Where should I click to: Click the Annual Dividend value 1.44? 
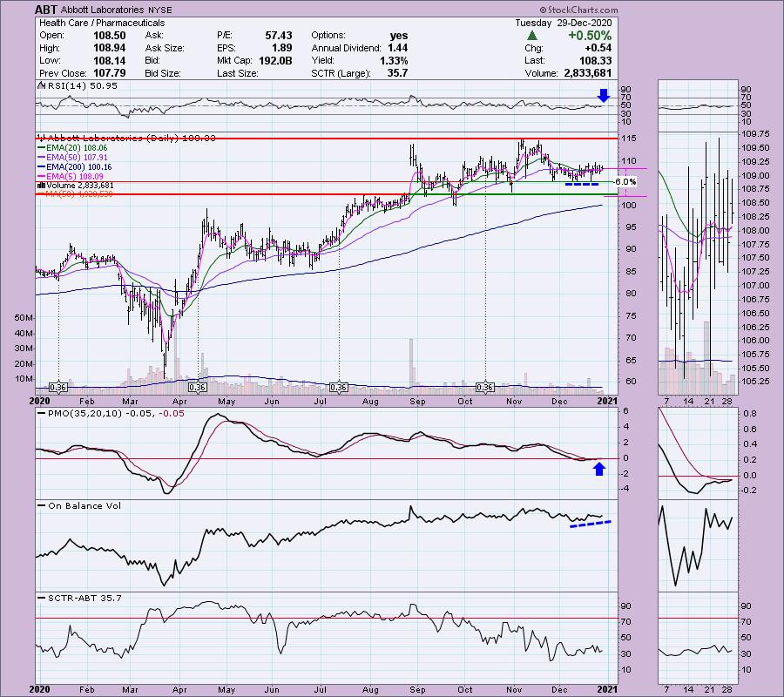[397, 48]
